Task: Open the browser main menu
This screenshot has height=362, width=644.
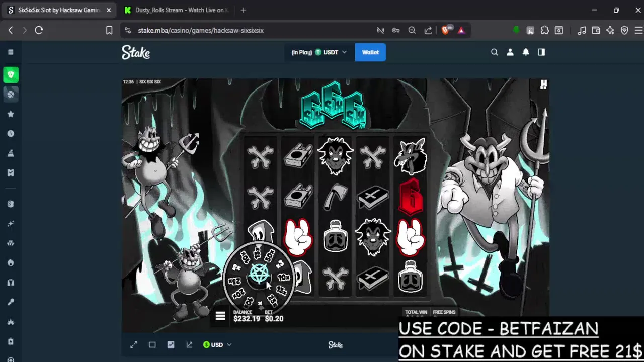Action: coord(638,30)
